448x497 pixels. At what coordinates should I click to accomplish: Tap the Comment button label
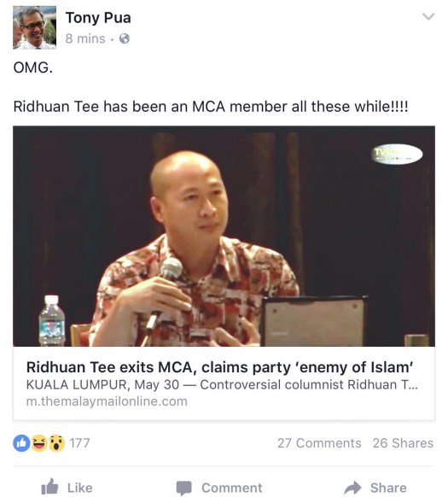tap(232, 488)
